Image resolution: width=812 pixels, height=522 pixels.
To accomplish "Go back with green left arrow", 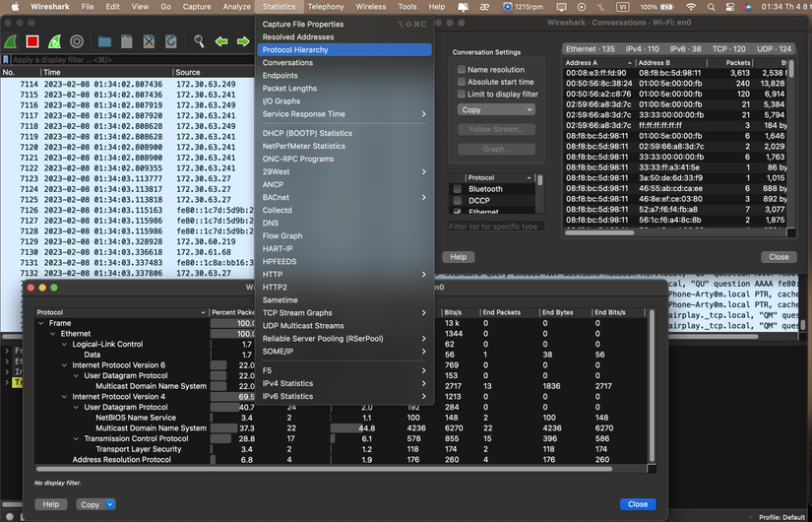I will pos(220,41).
